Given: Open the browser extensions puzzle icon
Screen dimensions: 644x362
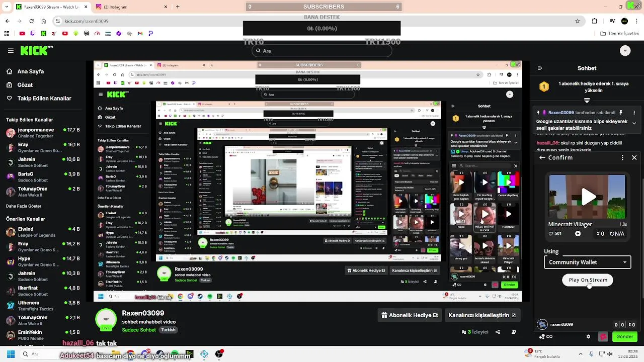Looking at the screenshot, I should coord(595,21).
